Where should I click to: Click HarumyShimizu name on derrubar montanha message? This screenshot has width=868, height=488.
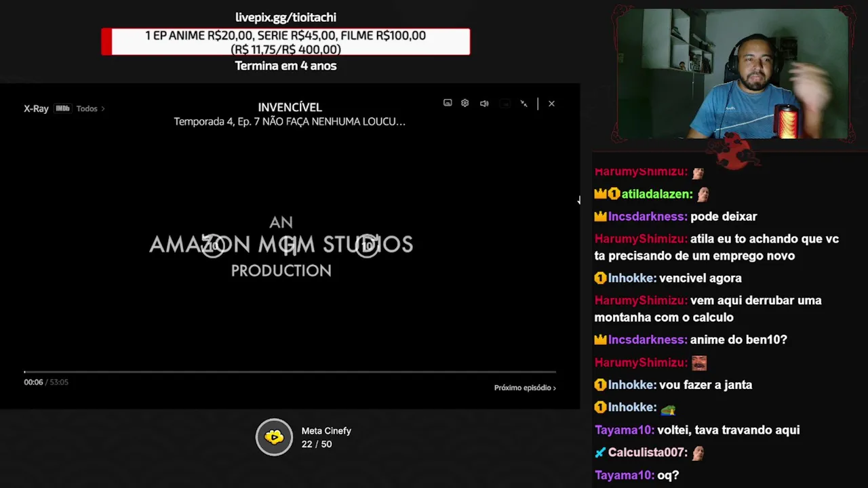pyautogui.click(x=641, y=300)
